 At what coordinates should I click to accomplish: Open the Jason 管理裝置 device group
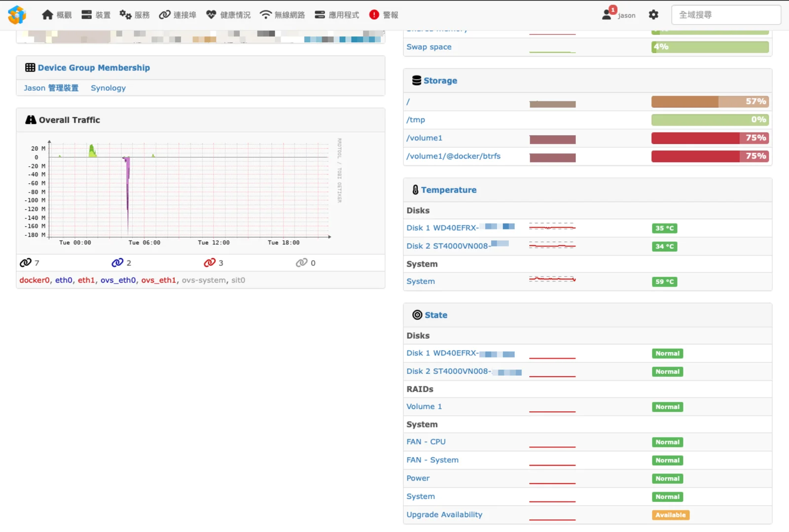pos(51,88)
